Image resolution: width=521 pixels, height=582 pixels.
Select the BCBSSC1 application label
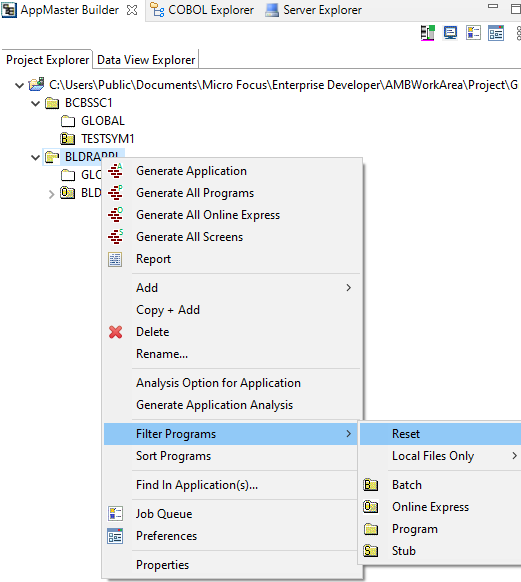(x=88, y=103)
